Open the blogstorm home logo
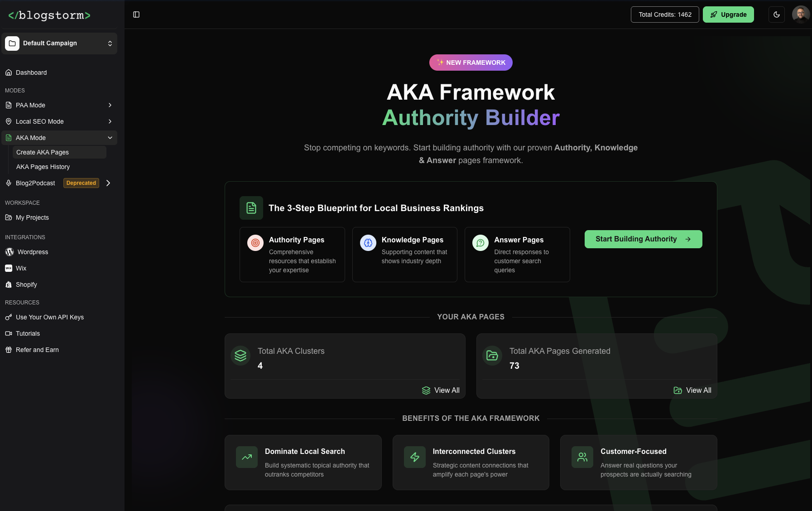812x511 pixels. click(x=49, y=14)
